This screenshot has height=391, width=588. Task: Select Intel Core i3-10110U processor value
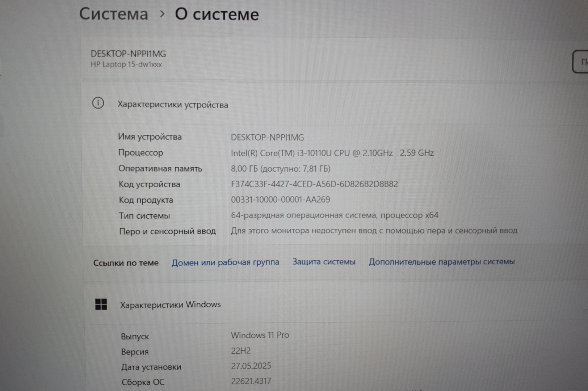click(332, 153)
